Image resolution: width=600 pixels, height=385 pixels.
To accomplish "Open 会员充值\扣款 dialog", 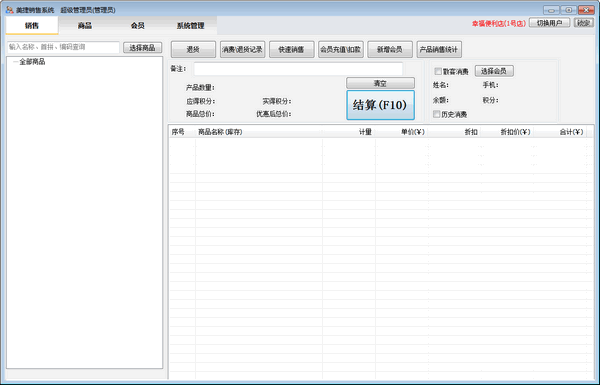I will tap(341, 49).
